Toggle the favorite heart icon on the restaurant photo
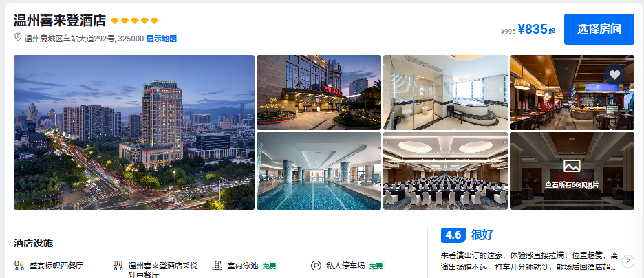This screenshot has width=644, height=278. click(x=614, y=75)
